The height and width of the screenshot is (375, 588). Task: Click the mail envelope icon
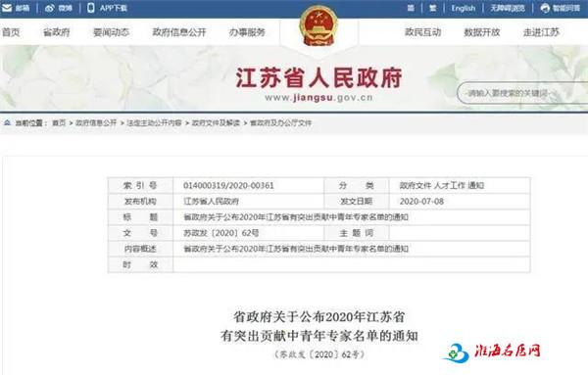coord(7,8)
